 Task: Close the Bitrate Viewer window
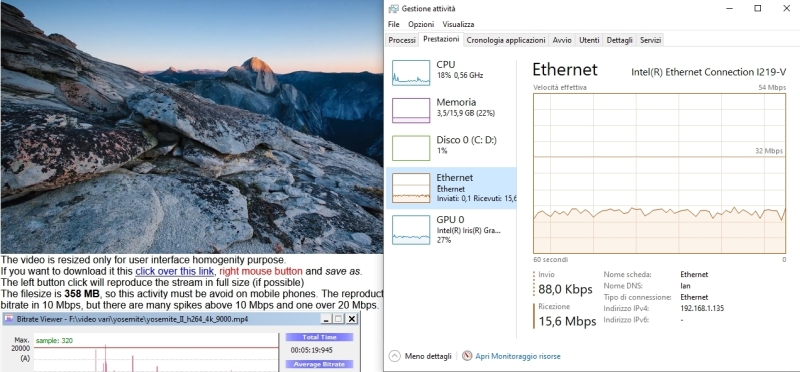click(x=352, y=319)
